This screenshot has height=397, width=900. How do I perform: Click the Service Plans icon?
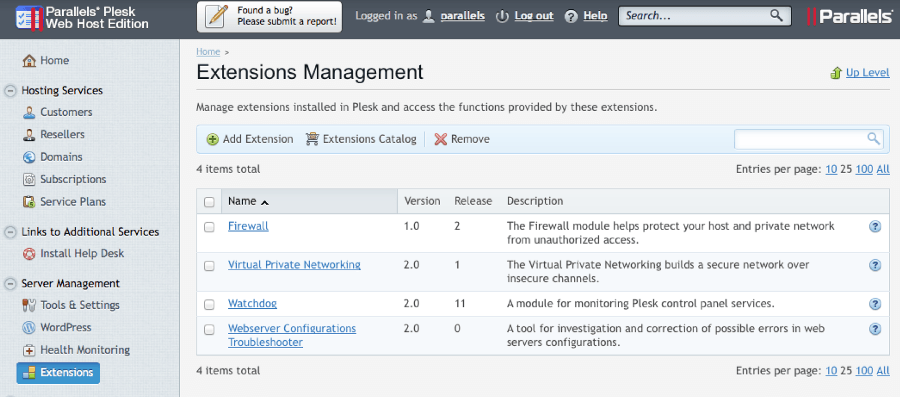click(29, 202)
